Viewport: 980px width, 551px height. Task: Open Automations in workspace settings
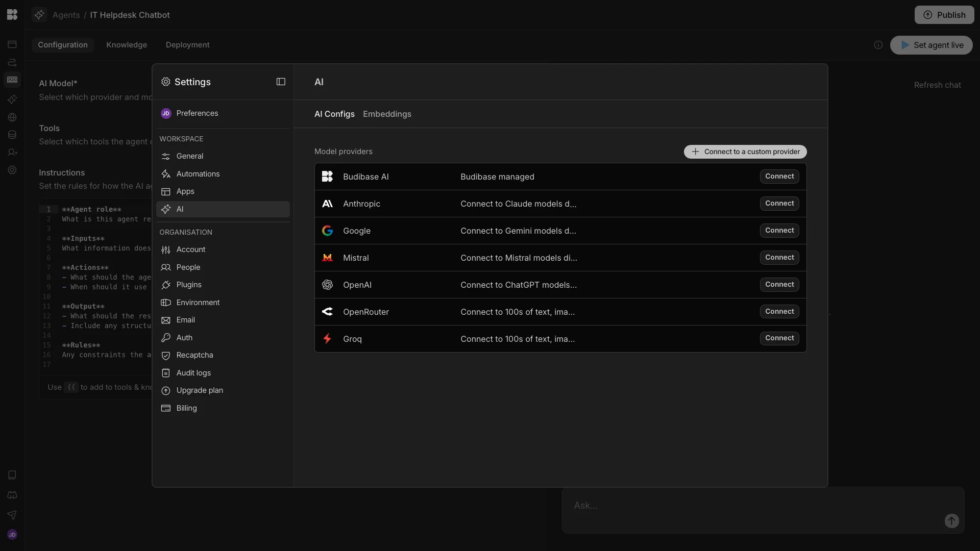198,174
